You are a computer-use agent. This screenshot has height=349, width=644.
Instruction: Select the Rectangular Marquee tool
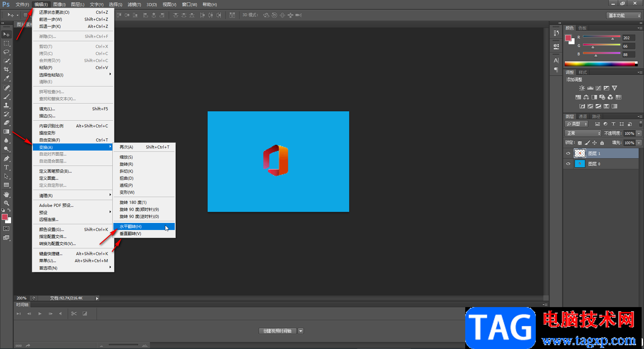click(x=6, y=43)
